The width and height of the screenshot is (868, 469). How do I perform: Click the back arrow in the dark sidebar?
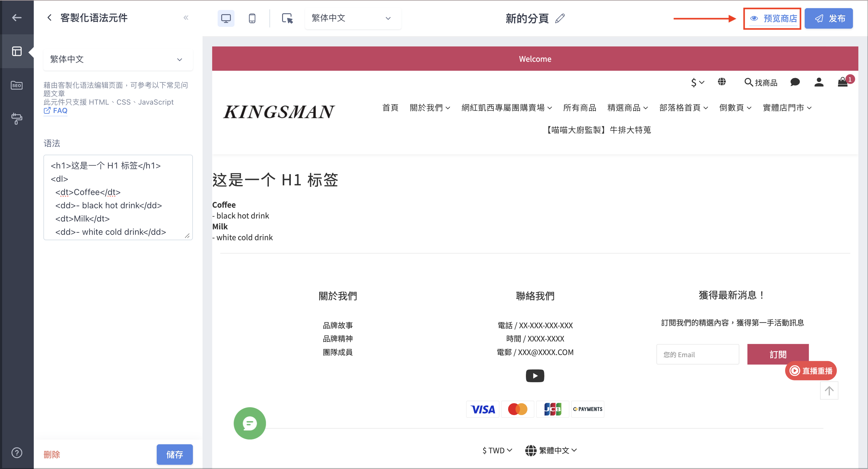pos(17,17)
